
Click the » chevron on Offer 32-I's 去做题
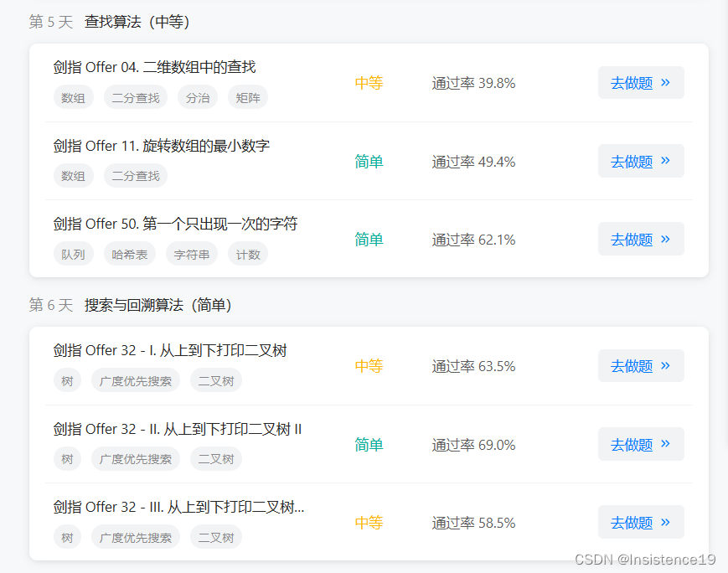pos(666,365)
